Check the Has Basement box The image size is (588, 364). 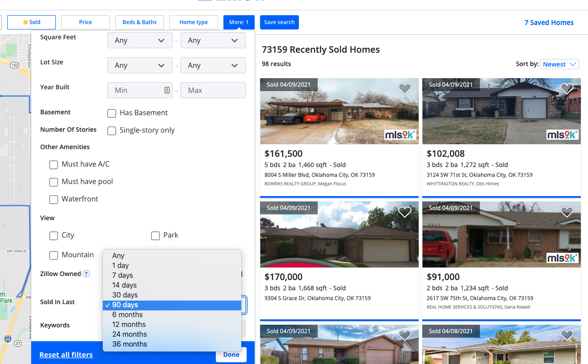(112, 113)
